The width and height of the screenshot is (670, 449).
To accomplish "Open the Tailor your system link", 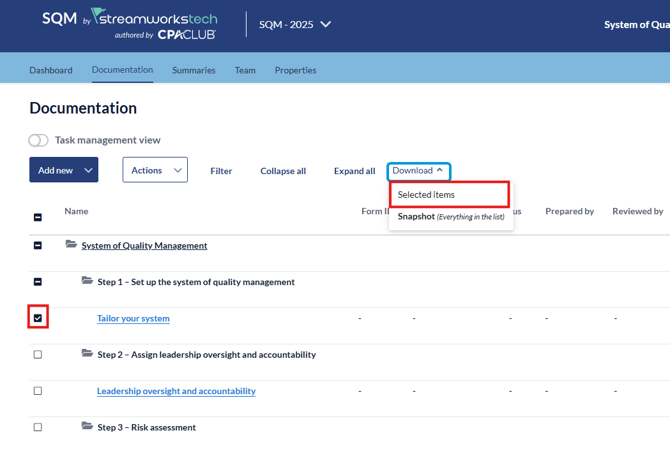I will 133,319.
